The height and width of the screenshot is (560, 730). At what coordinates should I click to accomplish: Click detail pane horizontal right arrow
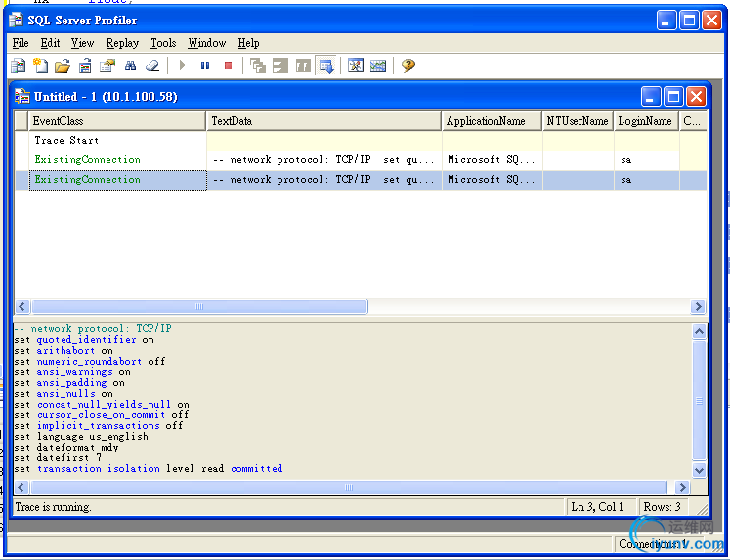[682, 487]
